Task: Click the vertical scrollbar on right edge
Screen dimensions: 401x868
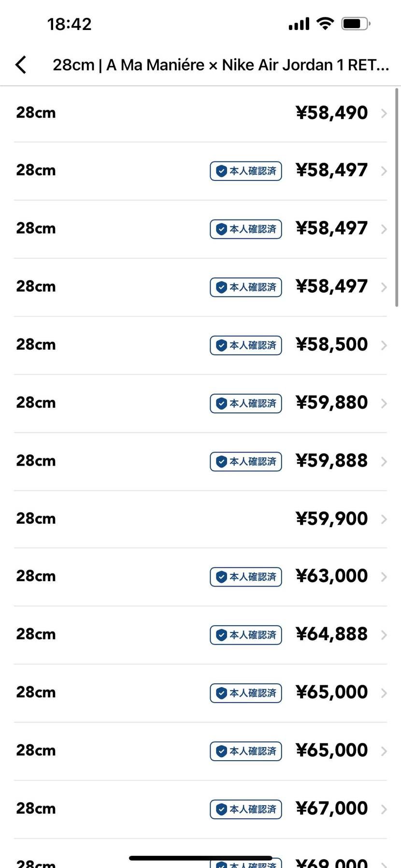Action: click(x=397, y=197)
